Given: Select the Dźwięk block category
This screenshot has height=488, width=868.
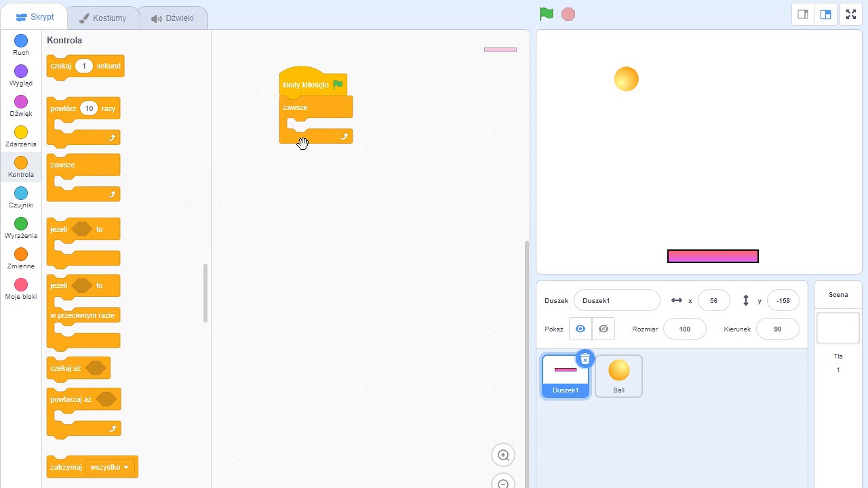Looking at the screenshot, I should click(21, 106).
